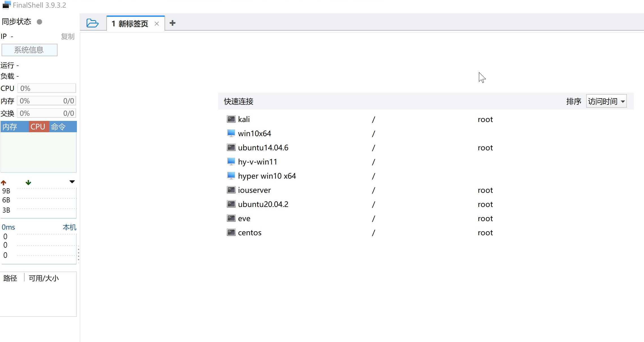Connect to the kali entry
644x342 pixels.
coord(244,119)
